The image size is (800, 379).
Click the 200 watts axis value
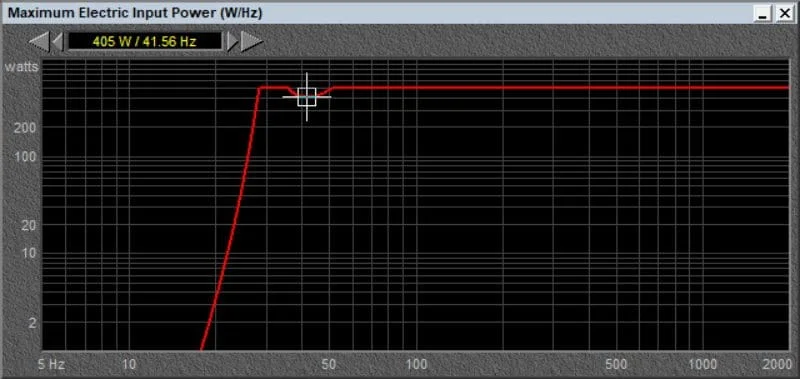26,128
